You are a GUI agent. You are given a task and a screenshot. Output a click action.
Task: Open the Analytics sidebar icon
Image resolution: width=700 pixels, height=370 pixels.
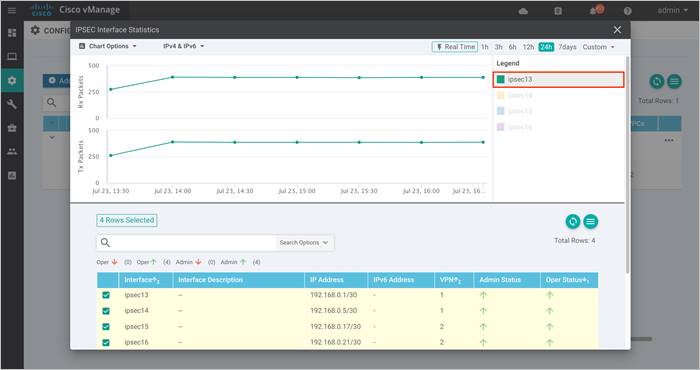click(x=12, y=175)
